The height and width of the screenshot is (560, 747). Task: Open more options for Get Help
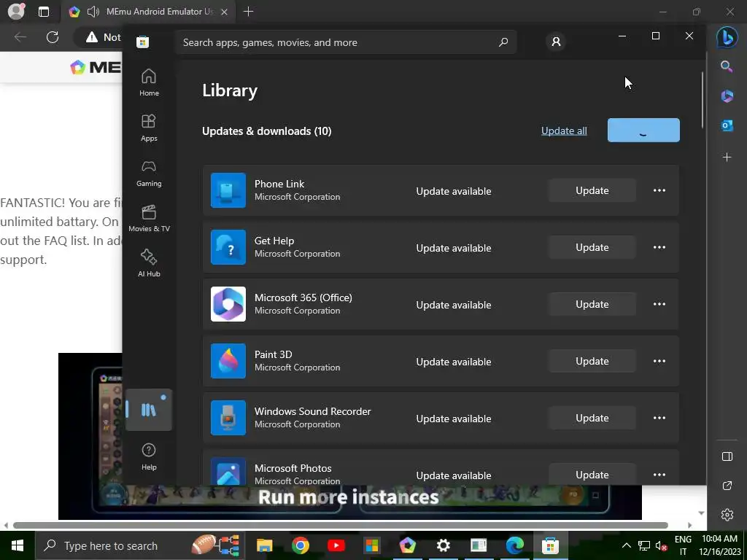click(659, 247)
